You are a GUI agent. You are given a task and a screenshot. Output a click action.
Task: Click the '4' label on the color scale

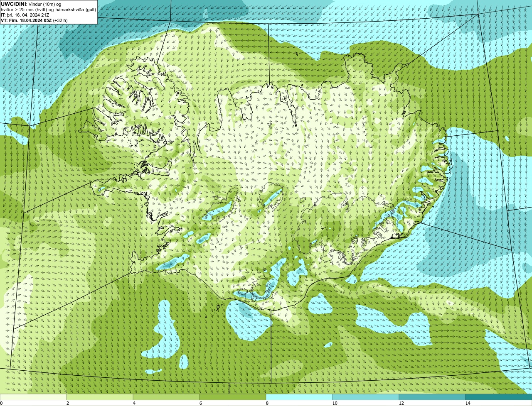134,403
